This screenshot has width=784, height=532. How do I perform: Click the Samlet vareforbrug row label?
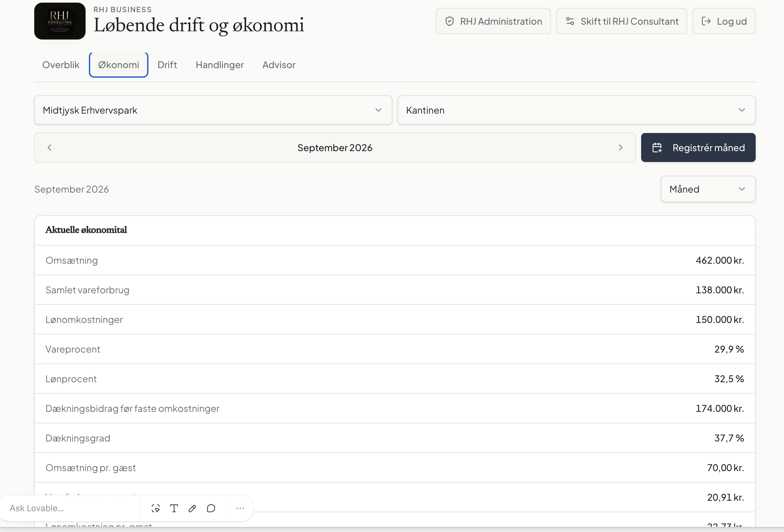click(x=87, y=290)
